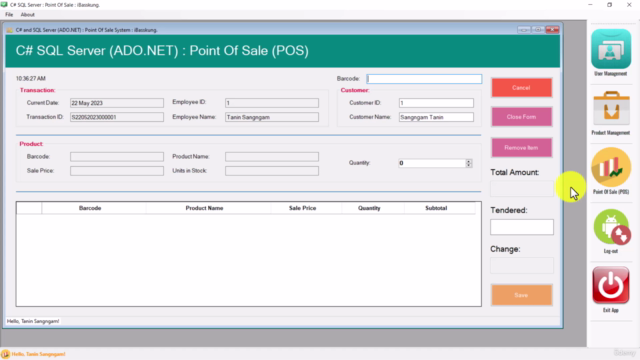Click the Quantity column header

373,208
